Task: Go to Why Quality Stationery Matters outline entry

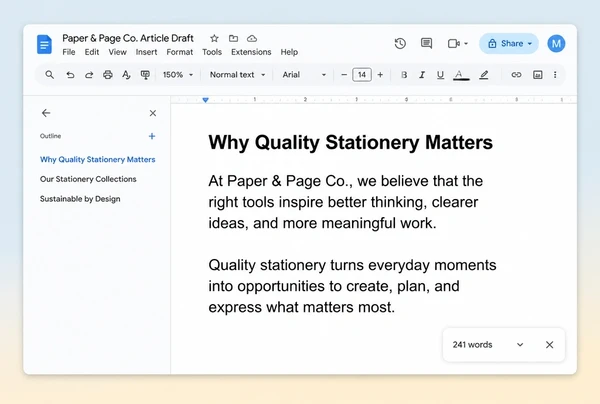Action: pyautogui.click(x=98, y=160)
